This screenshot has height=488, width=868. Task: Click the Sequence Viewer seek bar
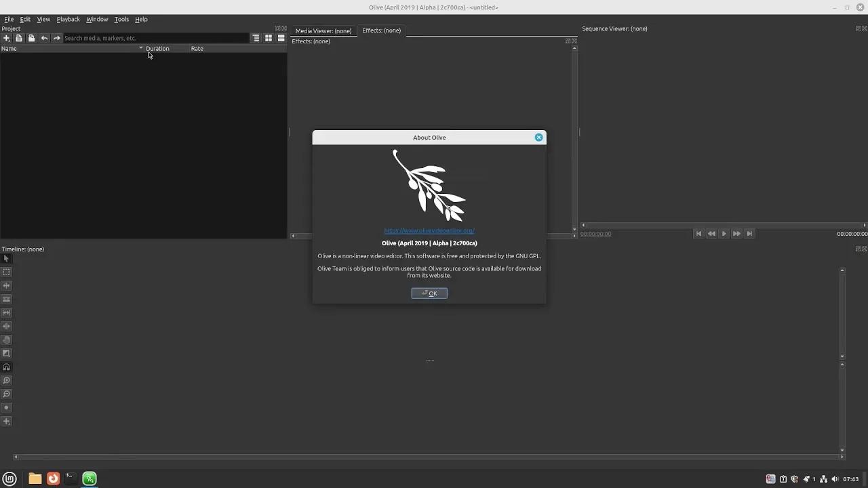pyautogui.click(x=722, y=224)
